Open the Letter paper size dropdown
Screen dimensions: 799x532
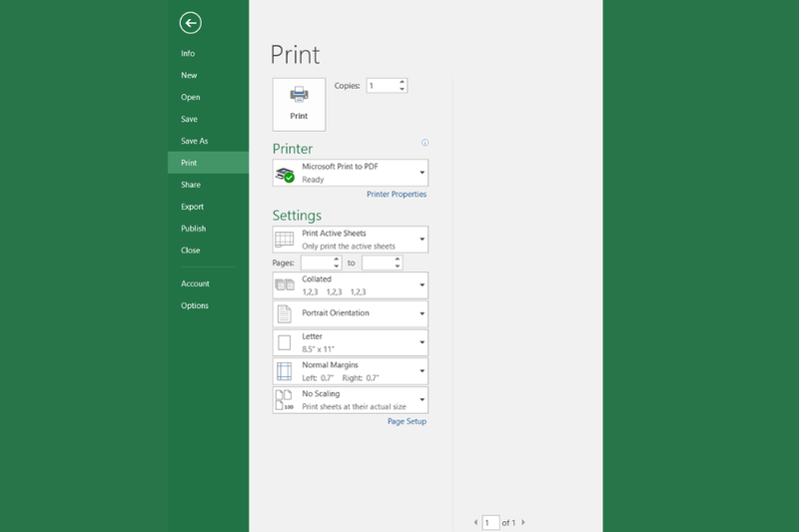tap(350, 342)
